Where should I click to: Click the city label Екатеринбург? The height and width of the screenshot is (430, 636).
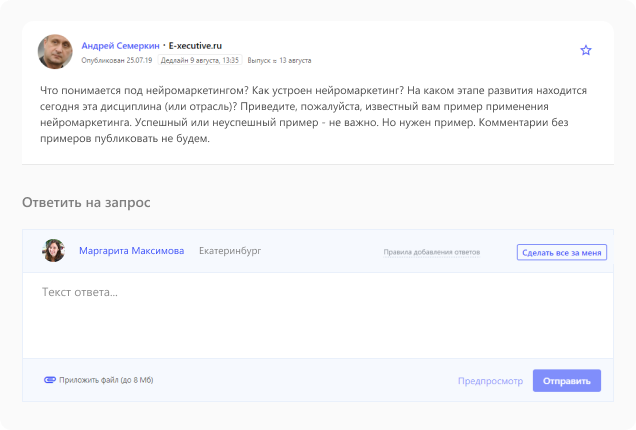click(230, 251)
